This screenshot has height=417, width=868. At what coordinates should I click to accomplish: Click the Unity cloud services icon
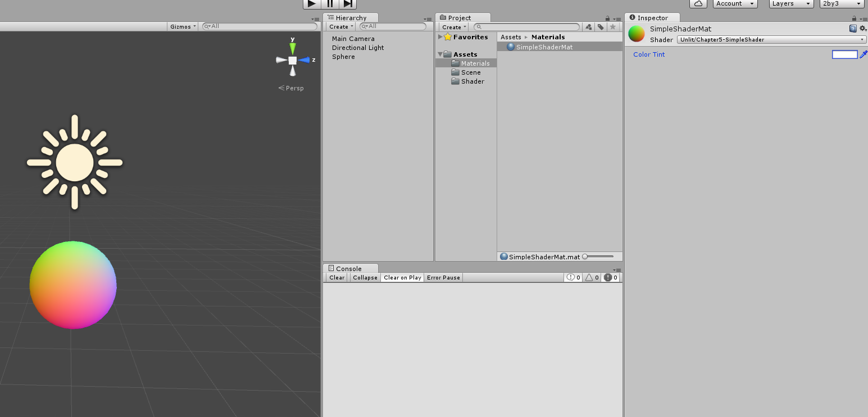(x=698, y=3)
